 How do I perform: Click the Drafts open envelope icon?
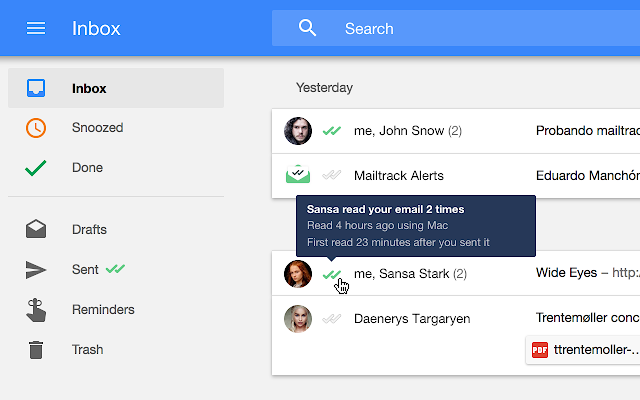36,229
